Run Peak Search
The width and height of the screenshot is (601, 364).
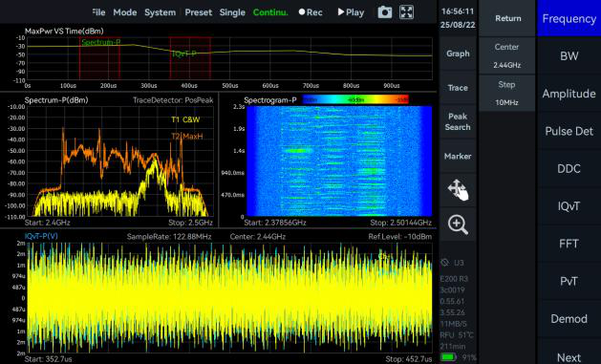coord(458,121)
